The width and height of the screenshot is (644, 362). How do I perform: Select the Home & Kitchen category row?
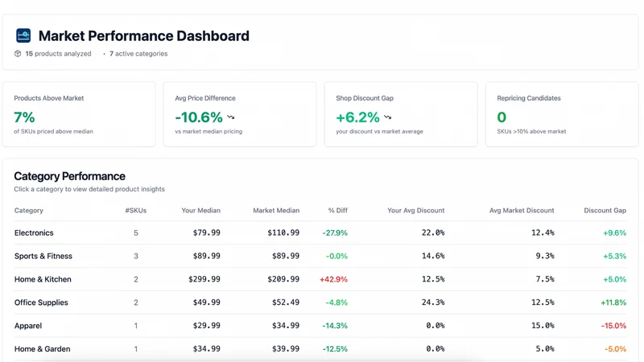click(x=320, y=279)
